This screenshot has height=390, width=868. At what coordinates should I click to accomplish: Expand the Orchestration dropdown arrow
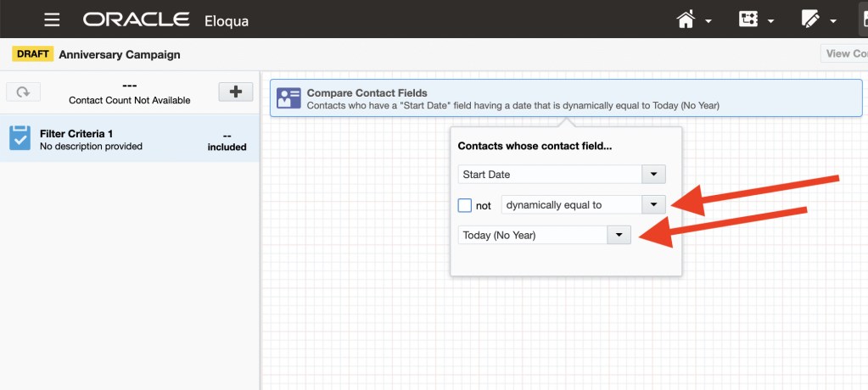pyautogui.click(x=770, y=21)
